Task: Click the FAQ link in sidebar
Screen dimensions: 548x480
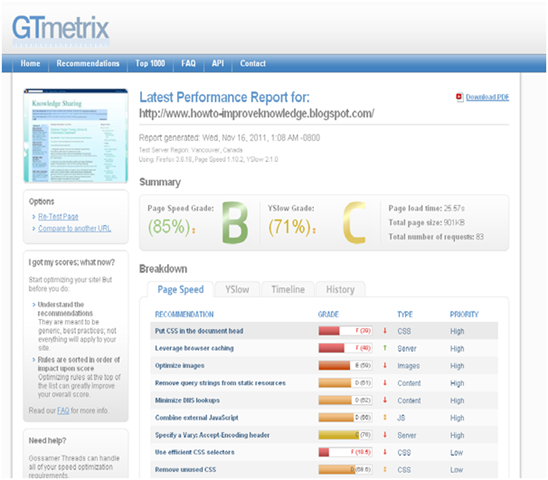Action: (x=63, y=410)
